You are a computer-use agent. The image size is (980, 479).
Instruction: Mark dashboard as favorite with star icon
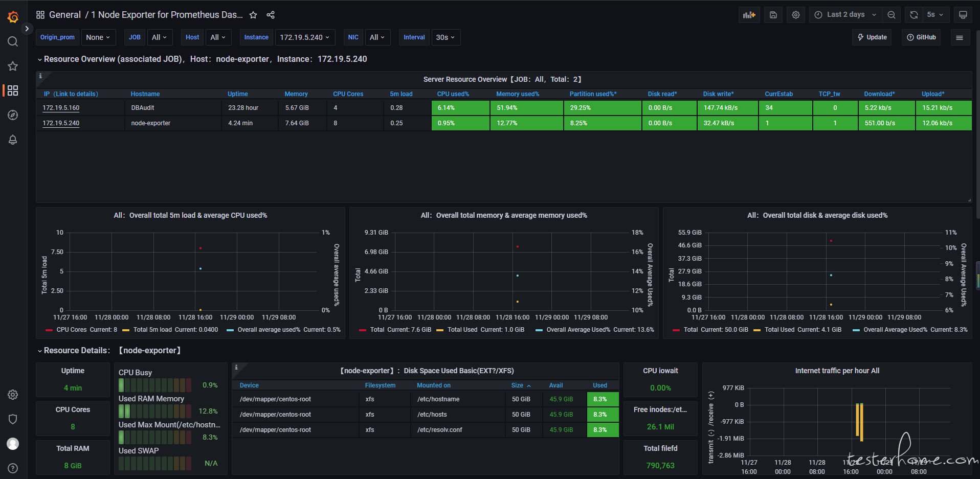click(x=253, y=15)
